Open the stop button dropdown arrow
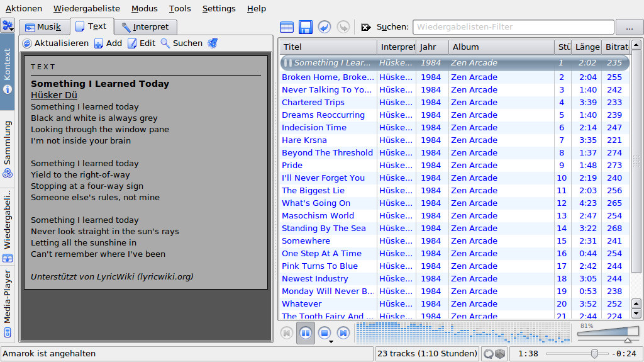This screenshot has width=644, height=362. pos(331,342)
